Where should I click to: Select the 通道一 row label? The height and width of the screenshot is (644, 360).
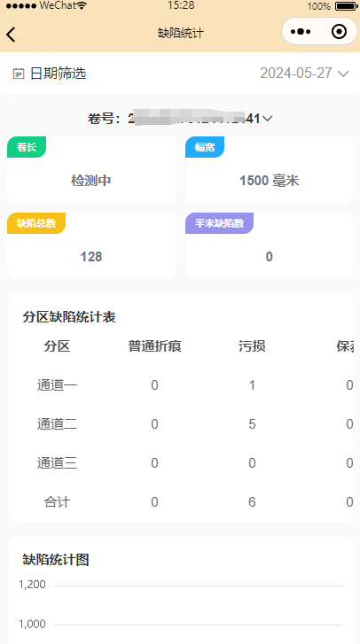pos(57,385)
